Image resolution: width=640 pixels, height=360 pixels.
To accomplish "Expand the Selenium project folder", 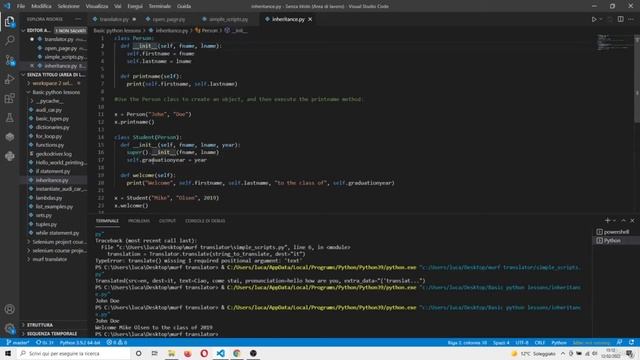I will pos(53,242).
